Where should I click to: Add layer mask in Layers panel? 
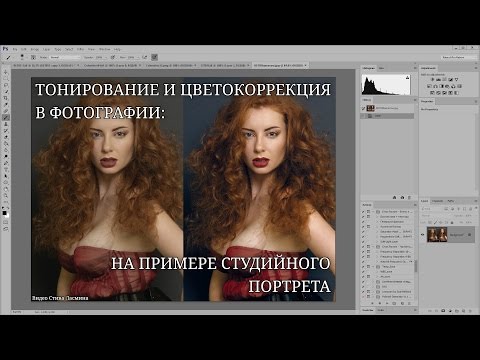point(443,311)
